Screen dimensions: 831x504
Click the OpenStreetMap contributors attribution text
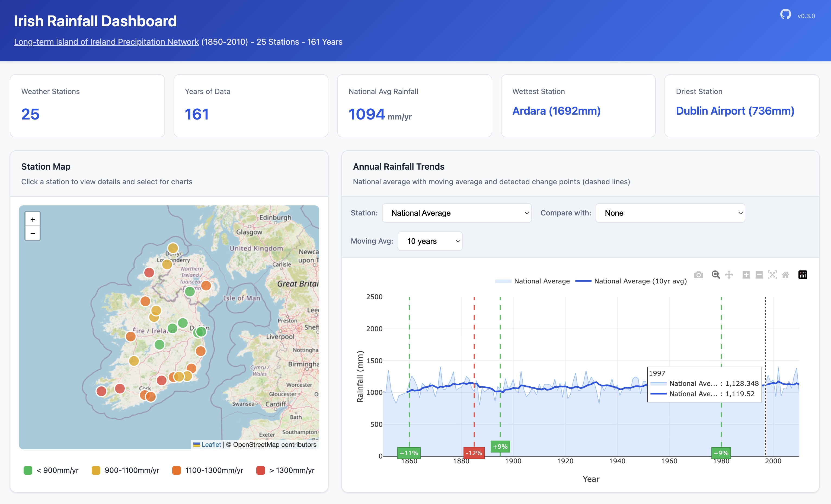click(x=271, y=444)
